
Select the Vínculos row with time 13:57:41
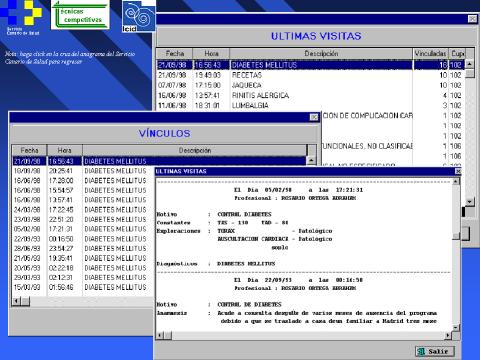(83, 200)
